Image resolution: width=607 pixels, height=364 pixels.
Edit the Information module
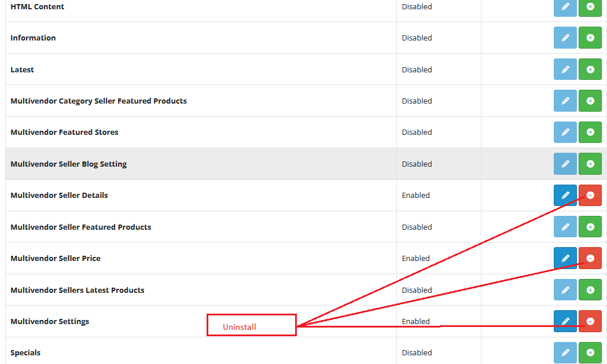[565, 38]
